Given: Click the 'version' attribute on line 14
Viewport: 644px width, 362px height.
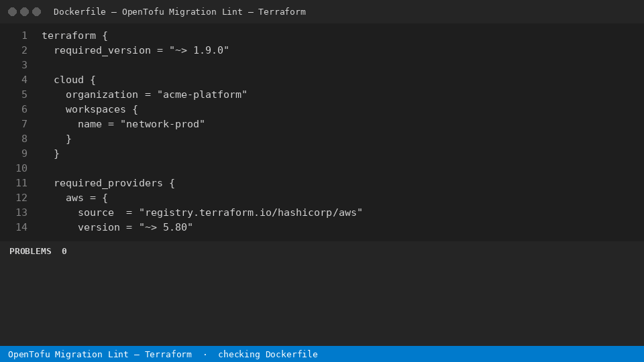Looking at the screenshot, I should 99,227.
